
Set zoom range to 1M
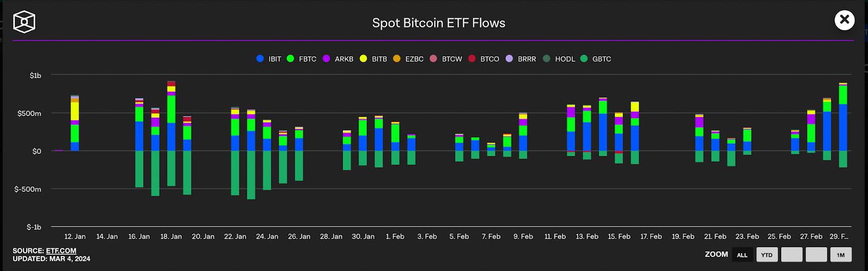pos(841,255)
